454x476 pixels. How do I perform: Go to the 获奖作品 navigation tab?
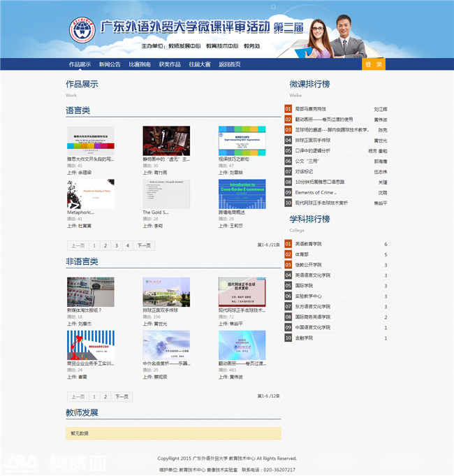point(169,64)
